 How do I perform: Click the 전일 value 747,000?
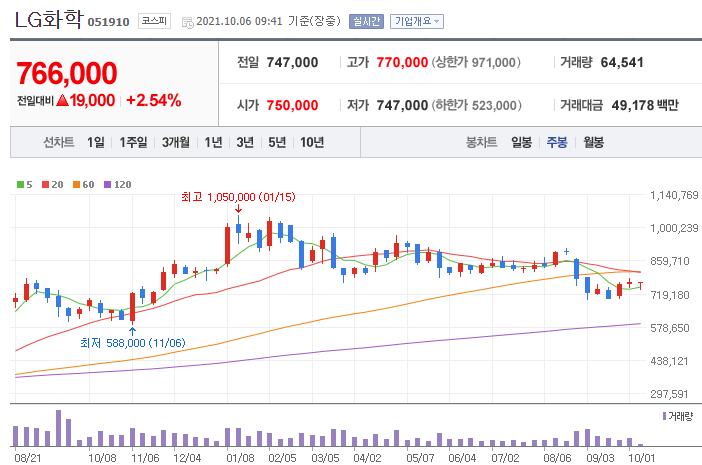coord(292,62)
